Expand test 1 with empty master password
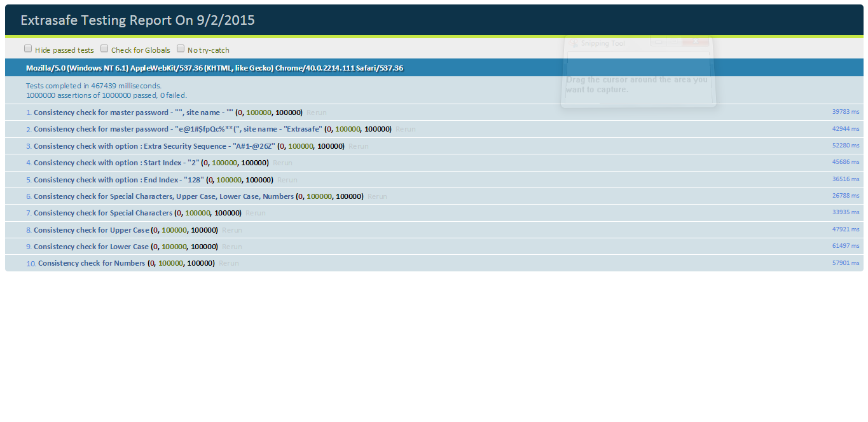 click(134, 112)
